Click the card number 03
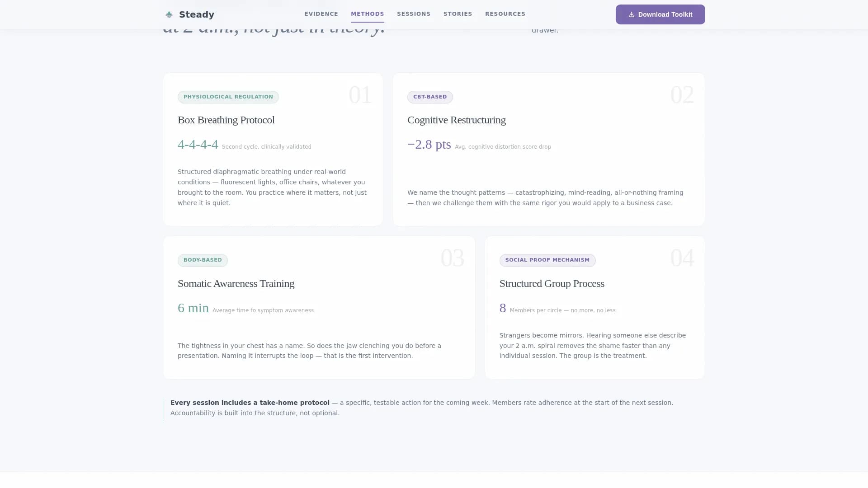 coord(452,258)
